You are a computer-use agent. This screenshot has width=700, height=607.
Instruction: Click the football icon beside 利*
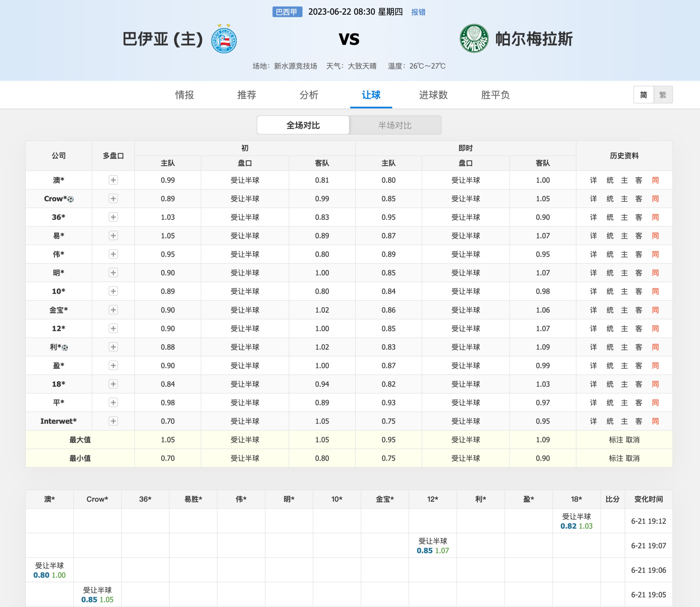(65, 348)
